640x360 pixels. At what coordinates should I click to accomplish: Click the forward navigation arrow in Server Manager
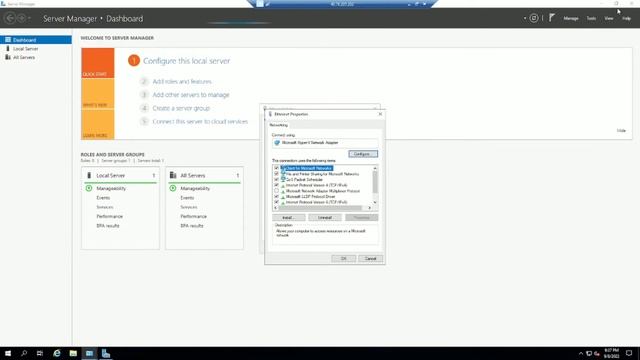pos(22,18)
